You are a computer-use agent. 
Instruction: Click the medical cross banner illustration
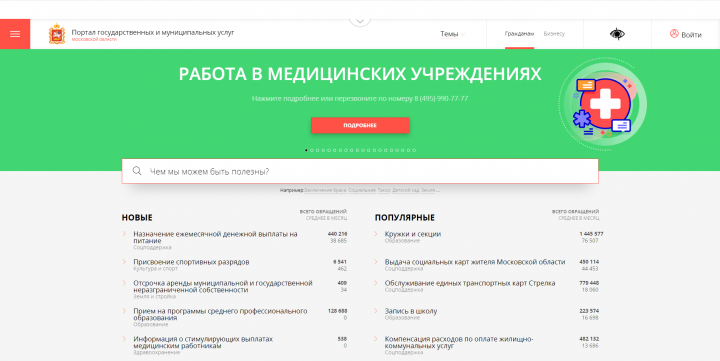click(602, 104)
